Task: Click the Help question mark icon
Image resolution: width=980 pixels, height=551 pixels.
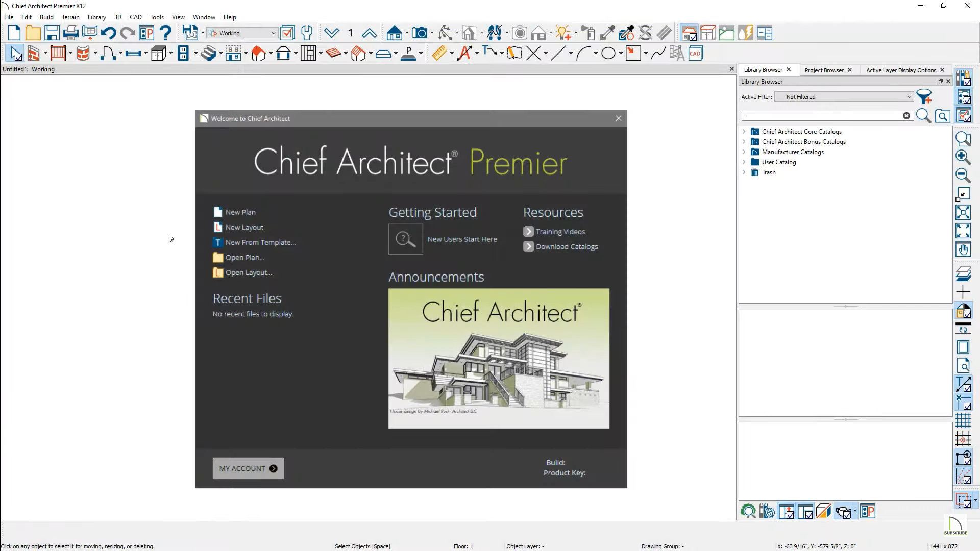Action: click(x=165, y=33)
